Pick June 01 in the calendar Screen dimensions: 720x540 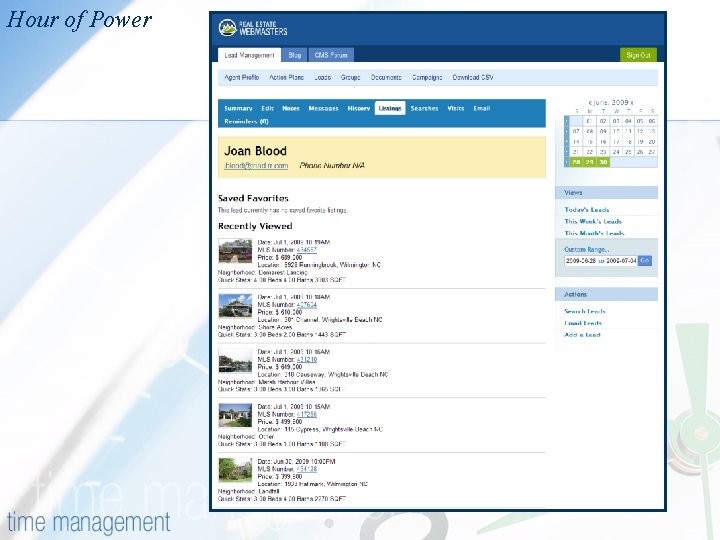[590, 121]
